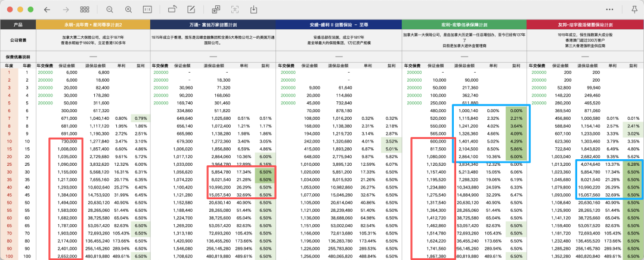Click the yellow 永明 product header

click(92, 24)
